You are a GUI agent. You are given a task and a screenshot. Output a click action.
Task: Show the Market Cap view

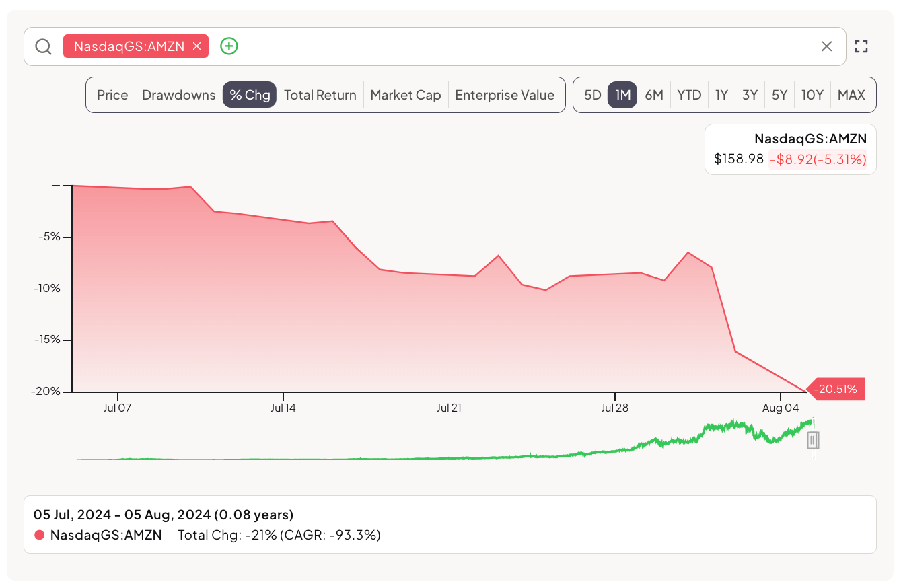pyautogui.click(x=406, y=95)
